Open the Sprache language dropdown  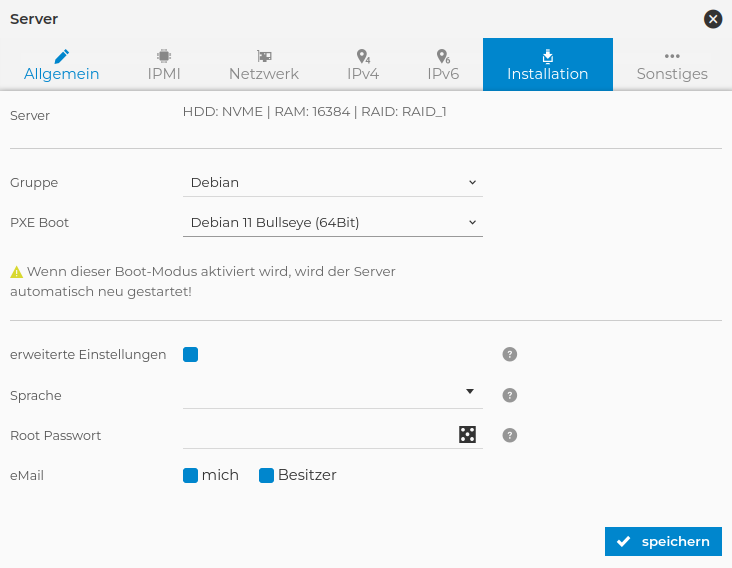point(332,394)
